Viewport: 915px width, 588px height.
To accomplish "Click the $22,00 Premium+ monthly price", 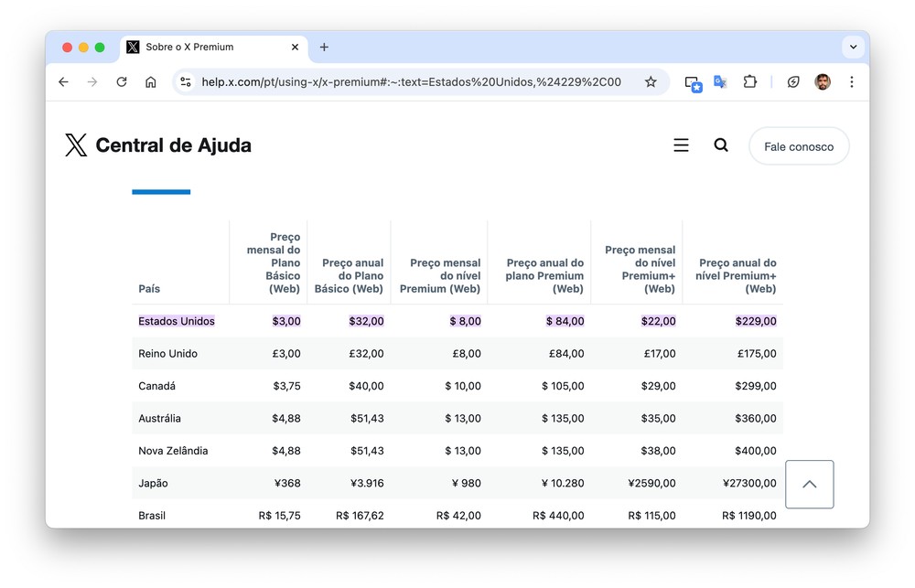I will (658, 321).
